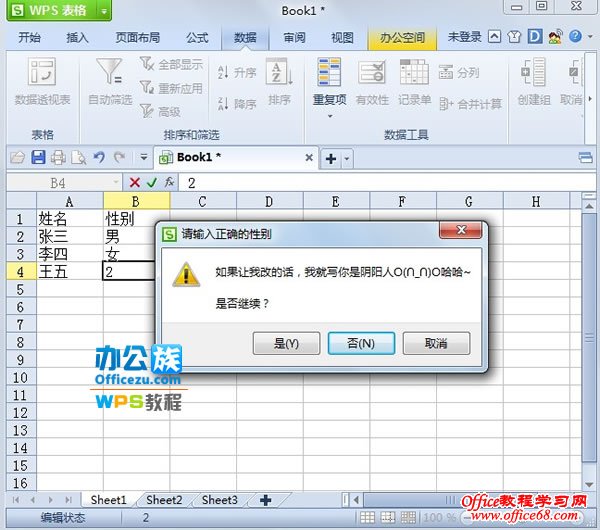600x530 pixels.
Task: Click the 自动筛选 funnel icon
Action: [x=109, y=71]
